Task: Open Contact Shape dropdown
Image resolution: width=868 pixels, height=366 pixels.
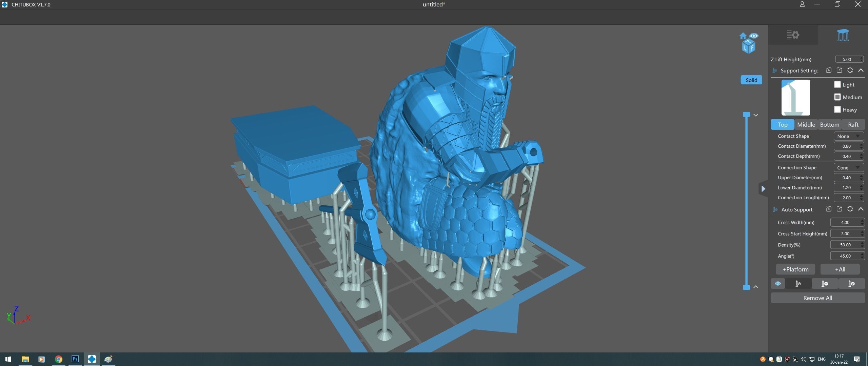Action: pos(848,136)
